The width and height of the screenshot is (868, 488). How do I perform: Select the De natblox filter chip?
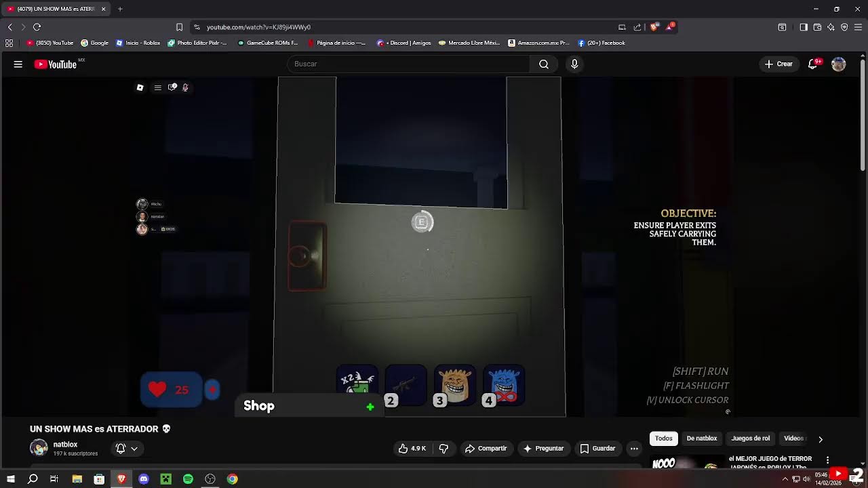click(x=702, y=439)
